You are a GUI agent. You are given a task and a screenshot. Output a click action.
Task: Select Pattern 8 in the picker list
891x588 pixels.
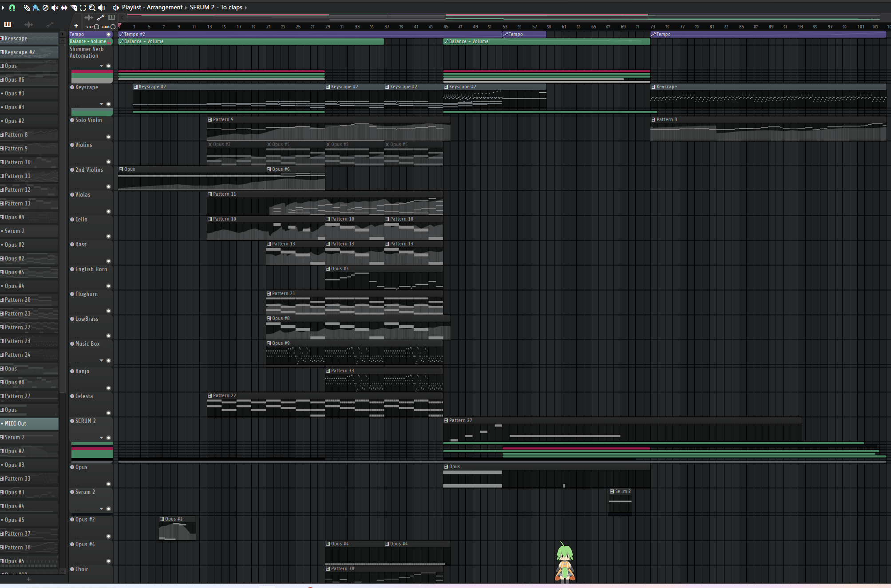point(29,134)
